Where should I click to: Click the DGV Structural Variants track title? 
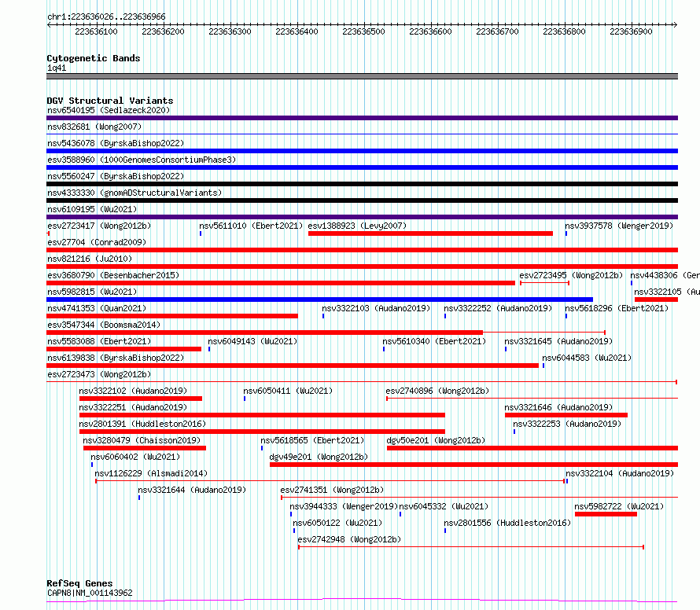point(110,101)
